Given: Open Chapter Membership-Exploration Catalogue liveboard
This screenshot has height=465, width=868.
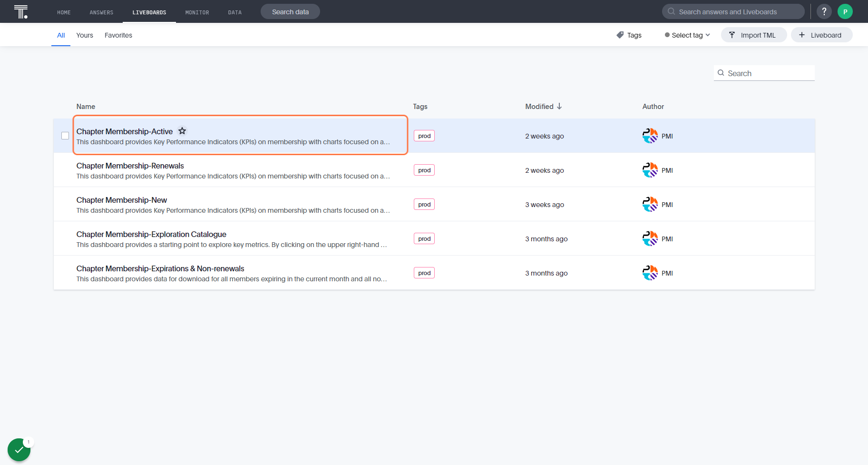Looking at the screenshot, I should [151, 234].
